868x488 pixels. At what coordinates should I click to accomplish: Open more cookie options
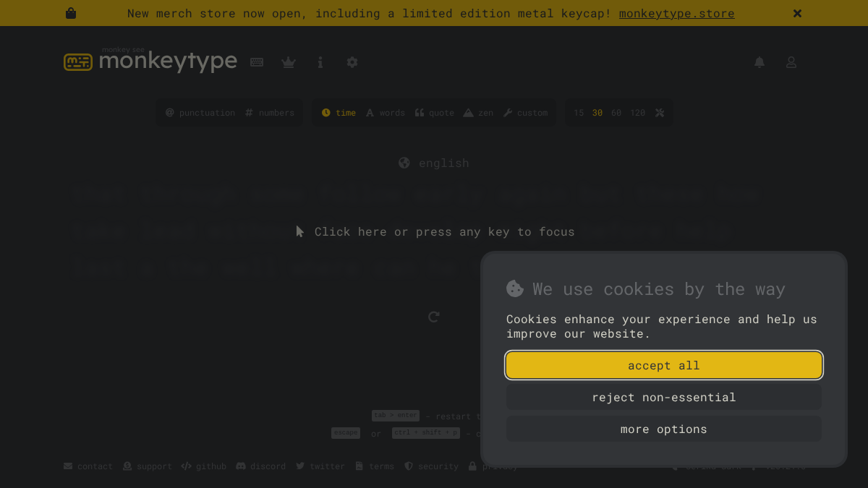(664, 429)
